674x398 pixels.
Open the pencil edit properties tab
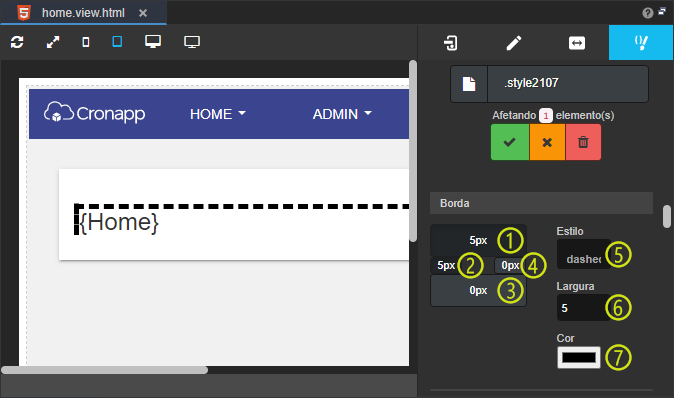[514, 43]
